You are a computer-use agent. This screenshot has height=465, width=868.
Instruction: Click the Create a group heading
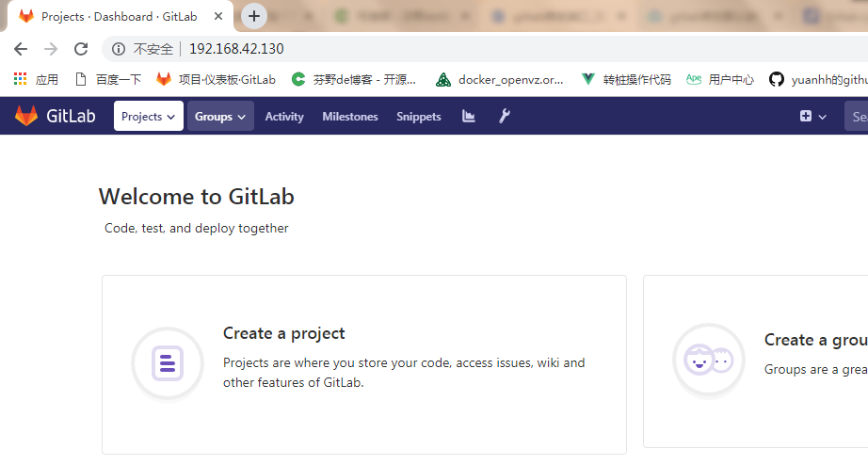(816, 340)
